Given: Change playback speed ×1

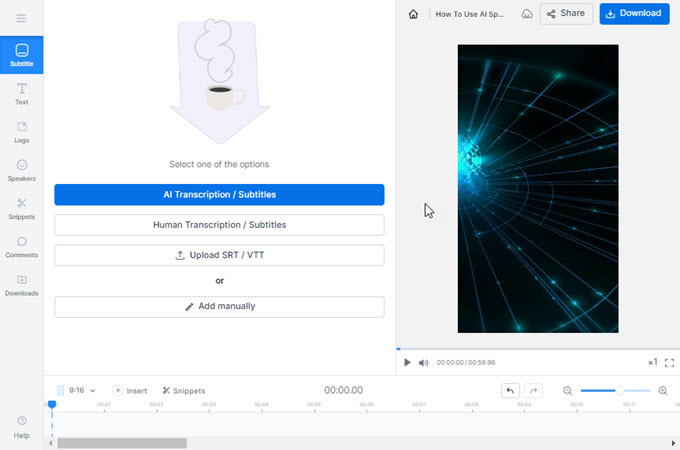Looking at the screenshot, I should coord(652,362).
